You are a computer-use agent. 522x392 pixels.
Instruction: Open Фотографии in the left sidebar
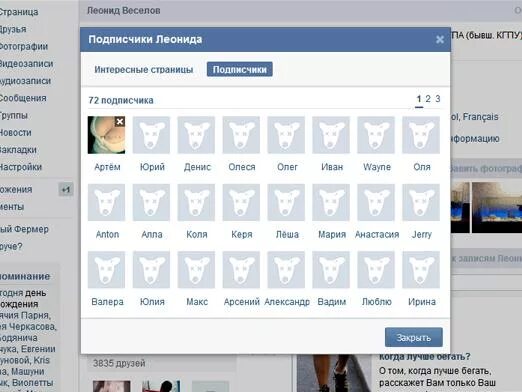tap(23, 46)
